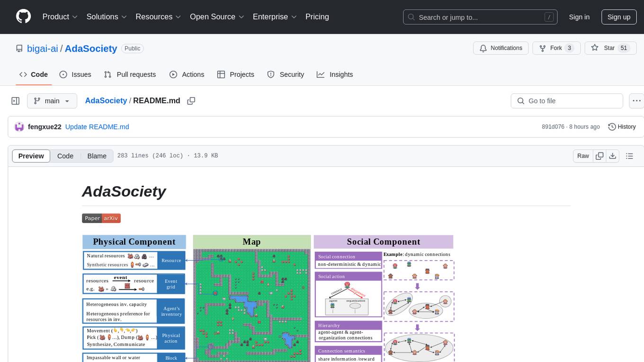Open the Paper arXiv badge

pos(101,218)
